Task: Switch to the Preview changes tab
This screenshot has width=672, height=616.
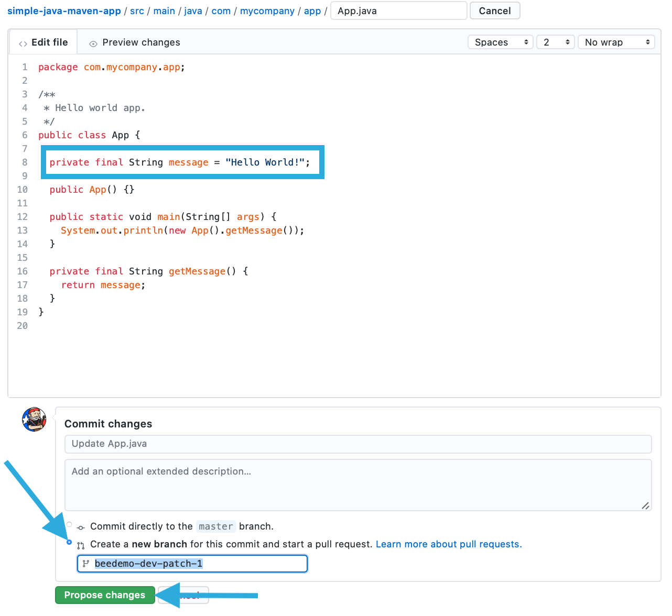Action: point(135,42)
